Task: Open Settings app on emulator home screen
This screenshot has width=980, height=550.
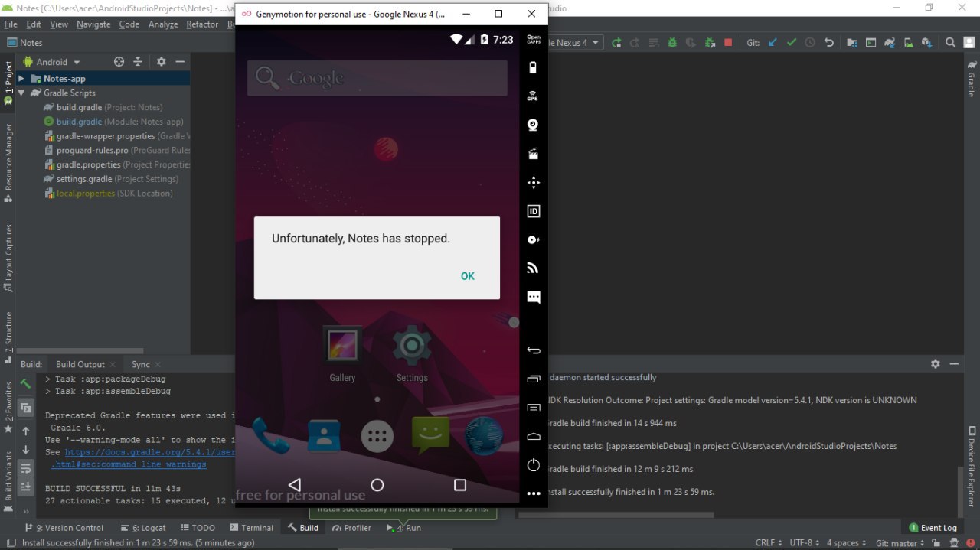Action: pos(412,355)
